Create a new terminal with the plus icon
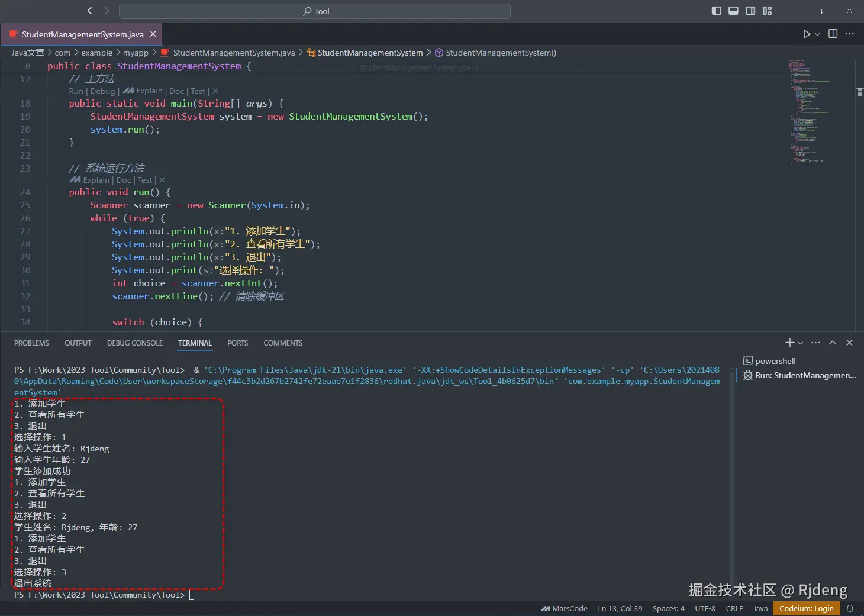Screen dimensions: 864x616 (x=789, y=343)
